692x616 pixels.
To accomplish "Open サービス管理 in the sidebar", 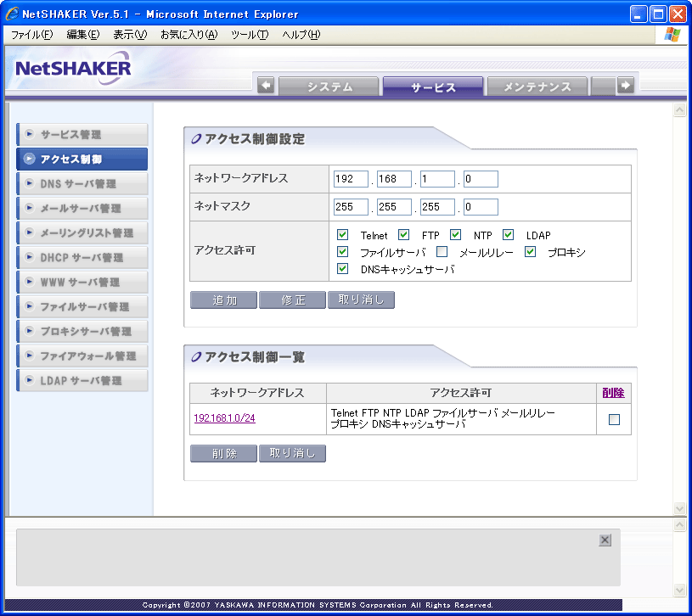I will tap(82, 134).
